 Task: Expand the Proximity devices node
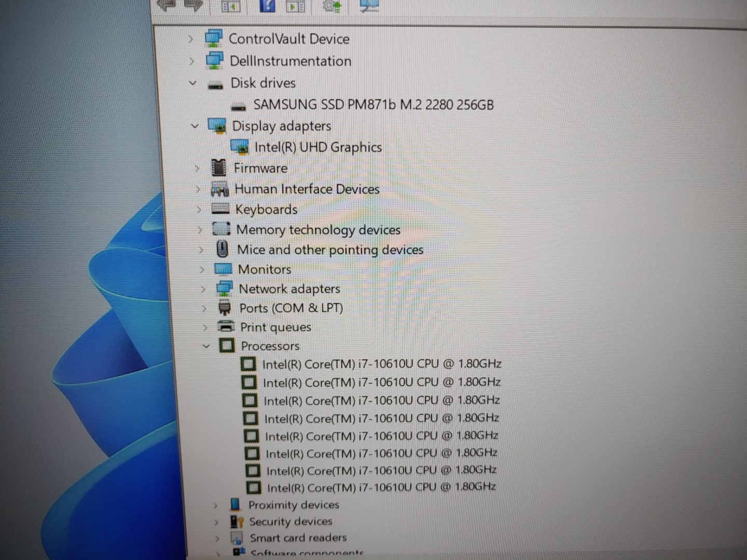(x=215, y=505)
